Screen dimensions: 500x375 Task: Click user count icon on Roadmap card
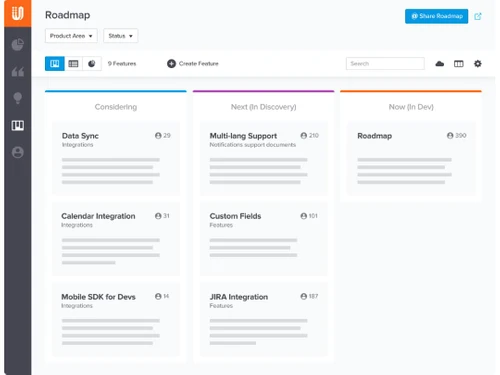[450, 136]
